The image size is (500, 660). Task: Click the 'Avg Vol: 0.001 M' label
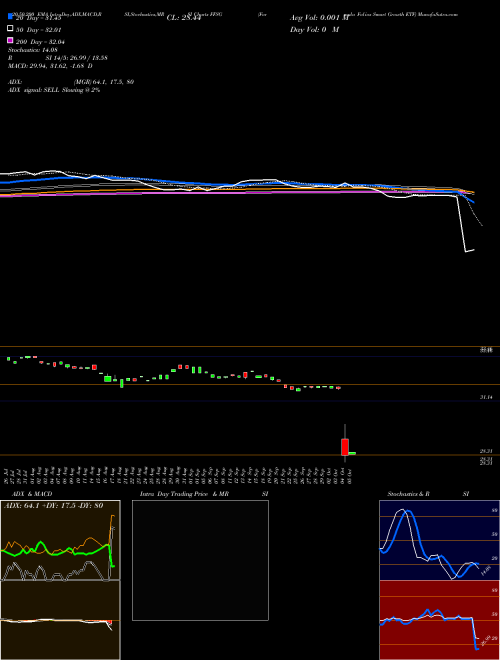point(319,18)
